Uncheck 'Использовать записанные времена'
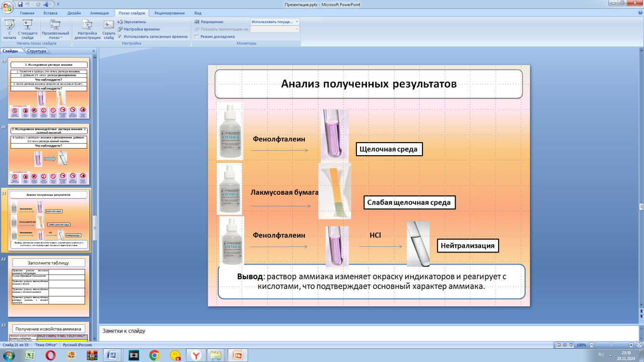This screenshot has width=644, height=362. point(120,36)
